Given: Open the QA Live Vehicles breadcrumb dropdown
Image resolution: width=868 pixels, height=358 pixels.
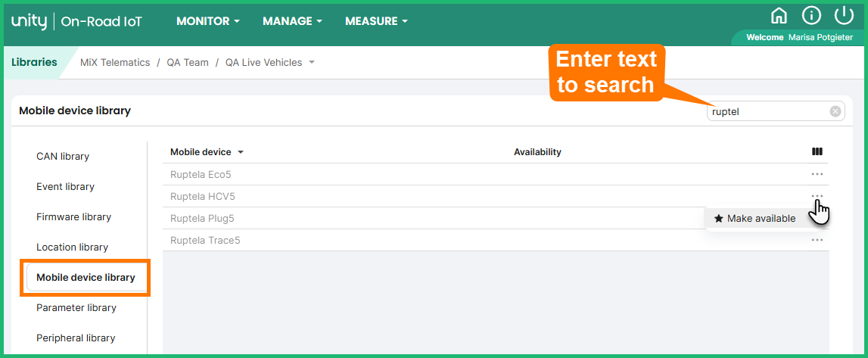Looking at the screenshot, I should pyautogui.click(x=311, y=63).
